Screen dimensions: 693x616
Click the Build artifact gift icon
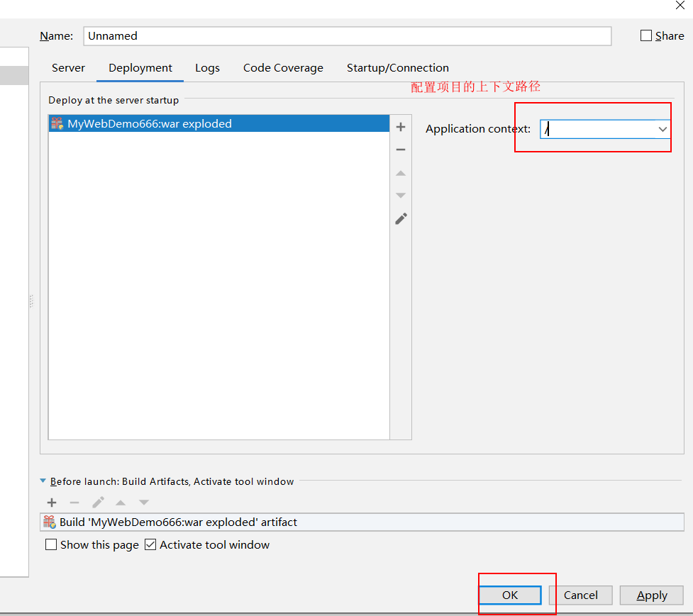50,522
